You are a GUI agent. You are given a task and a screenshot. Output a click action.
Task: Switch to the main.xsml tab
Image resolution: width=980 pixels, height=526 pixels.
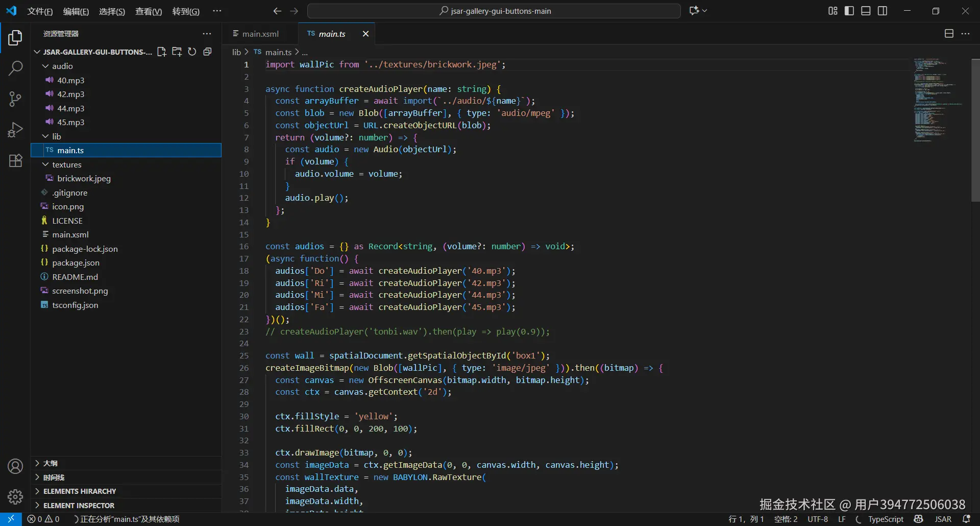click(260, 34)
